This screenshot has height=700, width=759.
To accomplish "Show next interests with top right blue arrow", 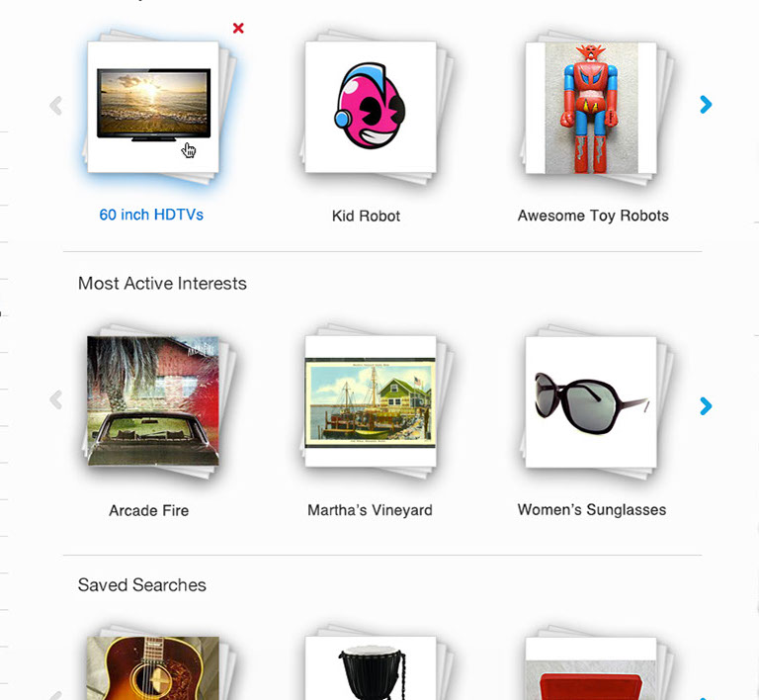I will click(707, 105).
